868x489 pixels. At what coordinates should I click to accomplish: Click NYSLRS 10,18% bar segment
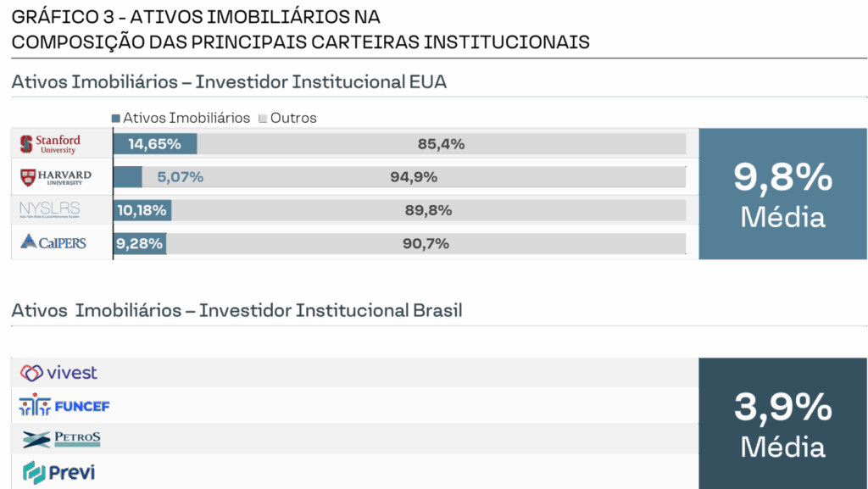pyautogui.click(x=142, y=210)
